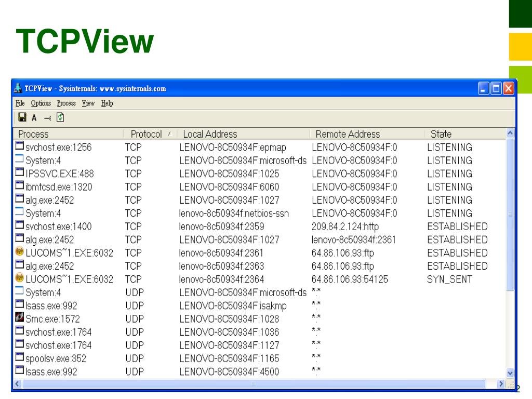Viewport: 532px width, 399px height.
Task: Select LISTENING state in ibmtcsd.exe:1320 row
Action: [x=449, y=187]
